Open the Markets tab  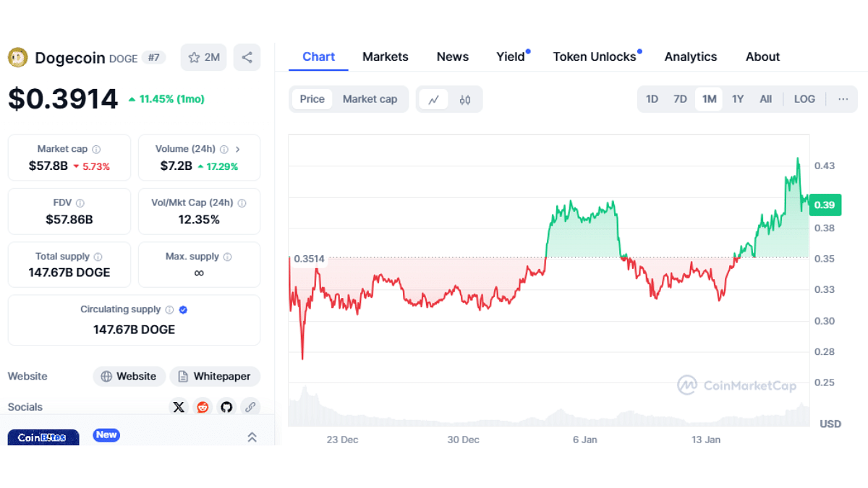pyautogui.click(x=386, y=56)
